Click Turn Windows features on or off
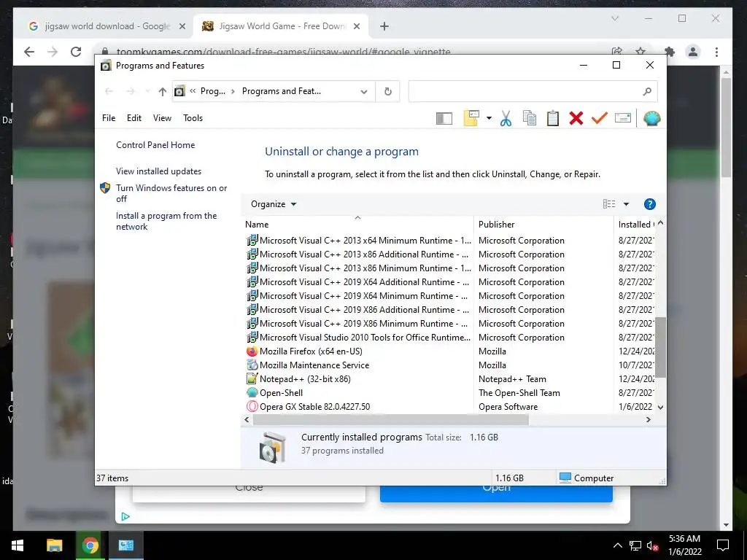The width and height of the screenshot is (747, 560). pyautogui.click(x=171, y=193)
